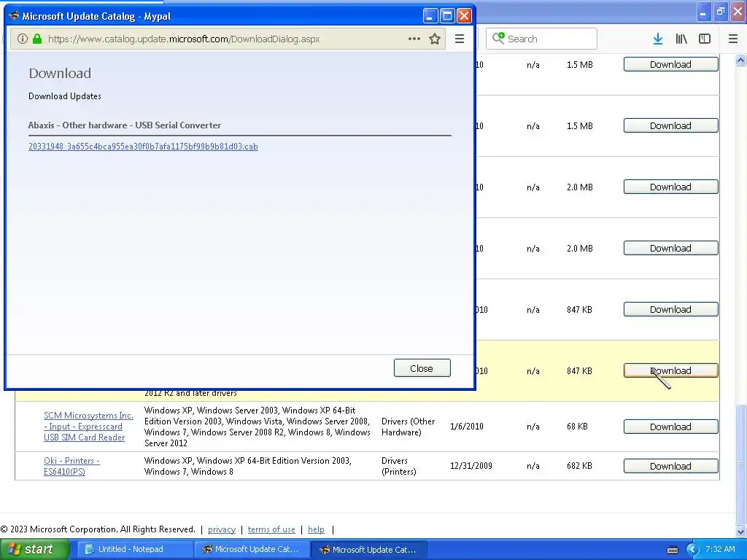Screen dimensions: 747x560
Task: Click Download in the highlighted 847 KB row
Action: [x=671, y=370]
